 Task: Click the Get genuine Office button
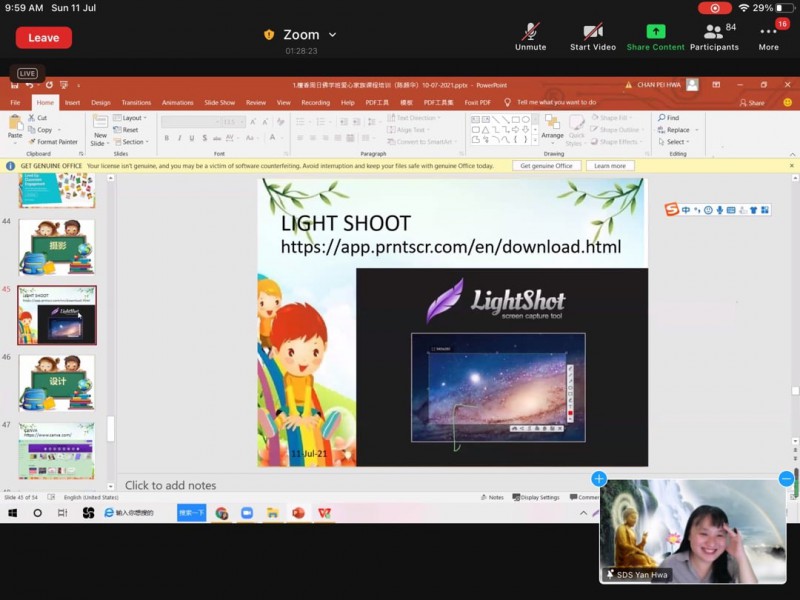[546, 166]
